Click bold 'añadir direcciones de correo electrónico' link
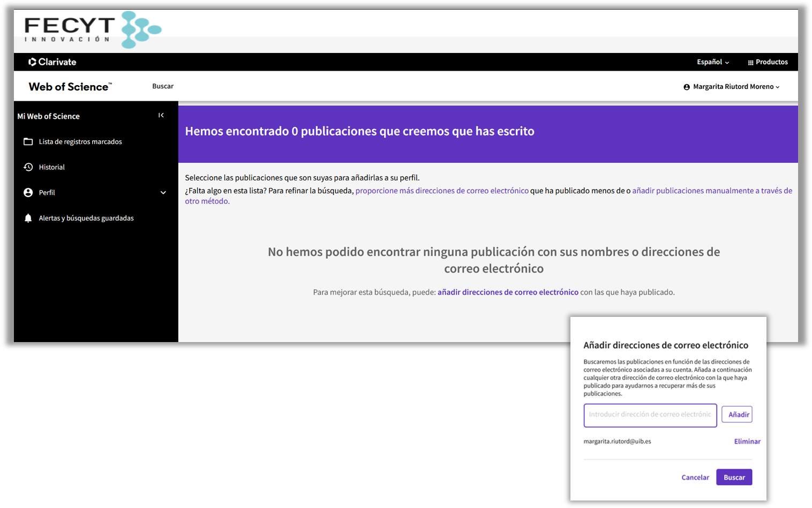The image size is (812, 508). pos(508,292)
